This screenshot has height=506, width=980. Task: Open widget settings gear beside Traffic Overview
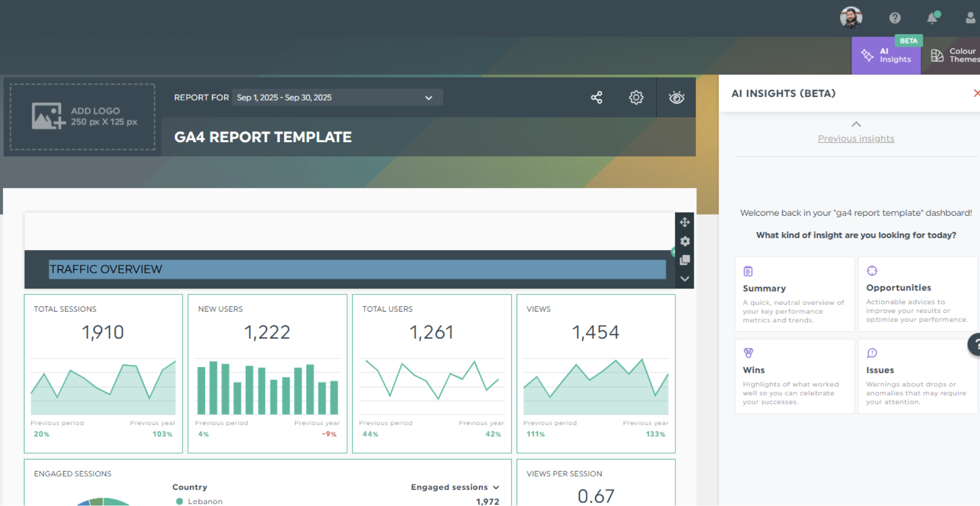point(685,241)
